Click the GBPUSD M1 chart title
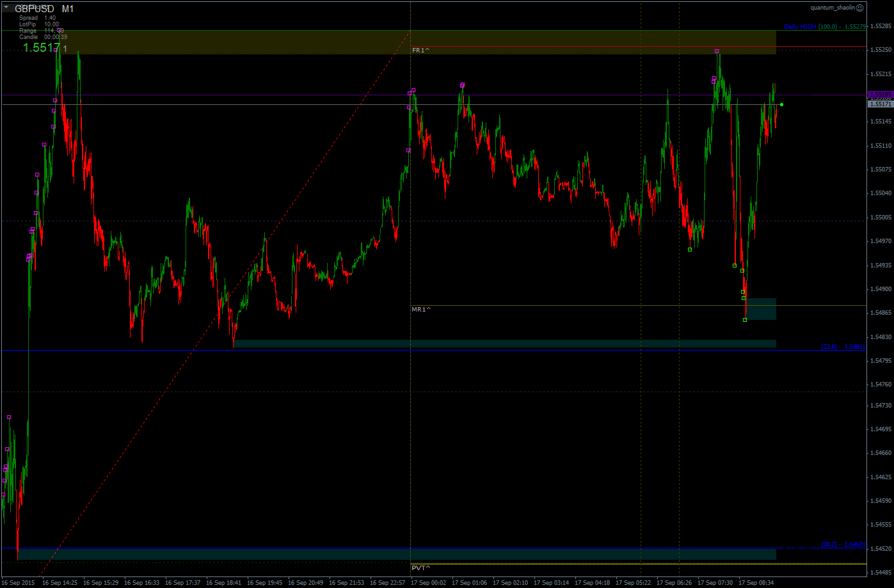The width and height of the screenshot is (894, 588). [44, 9]
